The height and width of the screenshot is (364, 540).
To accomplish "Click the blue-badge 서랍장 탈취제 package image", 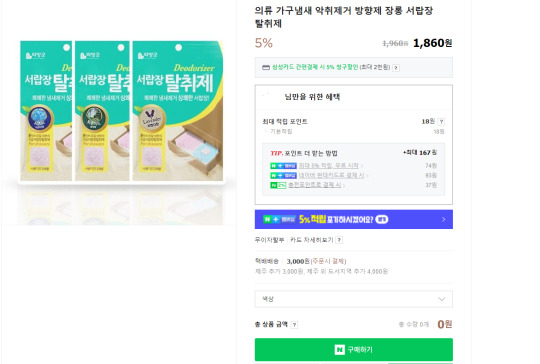I will (x=46, y=111).
